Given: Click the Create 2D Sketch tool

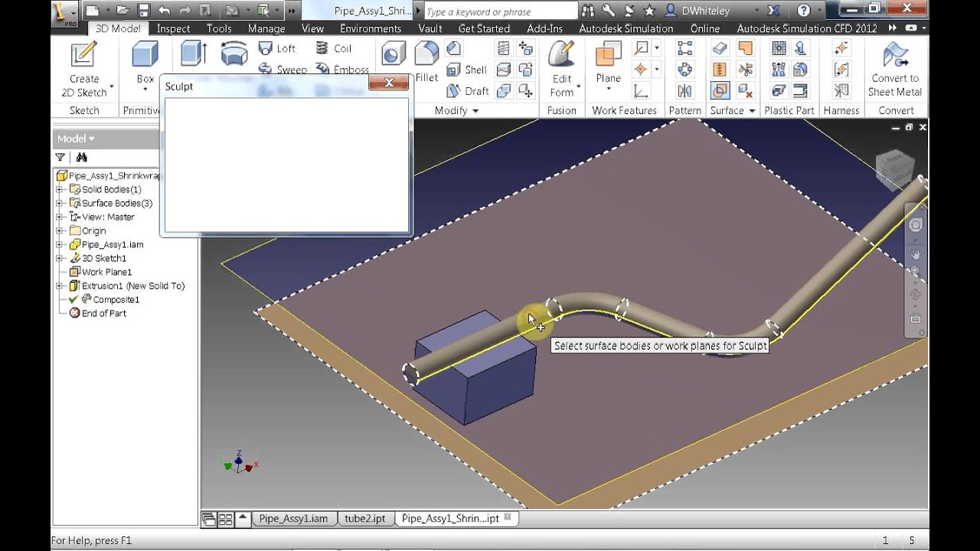Looking at the screenshot, I should pyautogui.click(x=84, y=70).
